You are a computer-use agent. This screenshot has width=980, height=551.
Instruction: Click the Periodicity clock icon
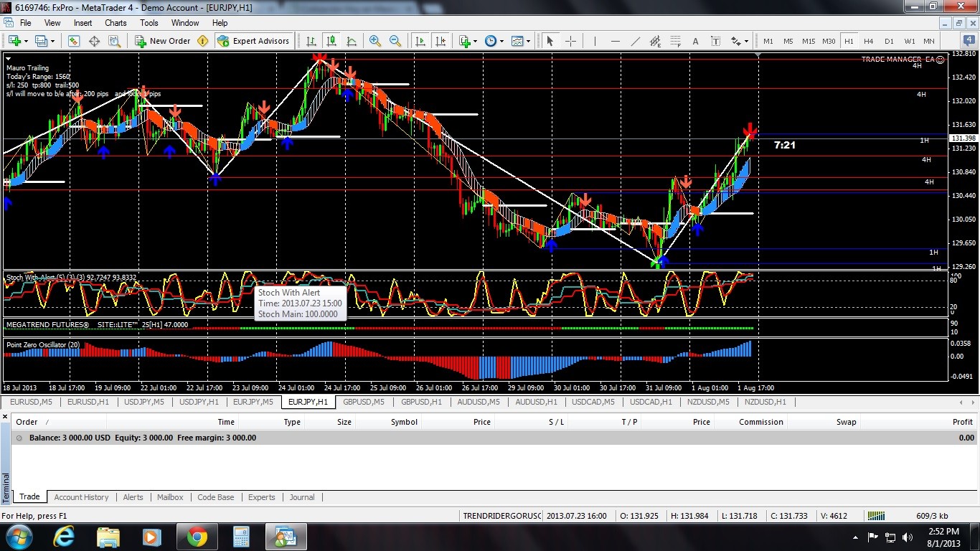pyautogui.click(x=491, y=41)
